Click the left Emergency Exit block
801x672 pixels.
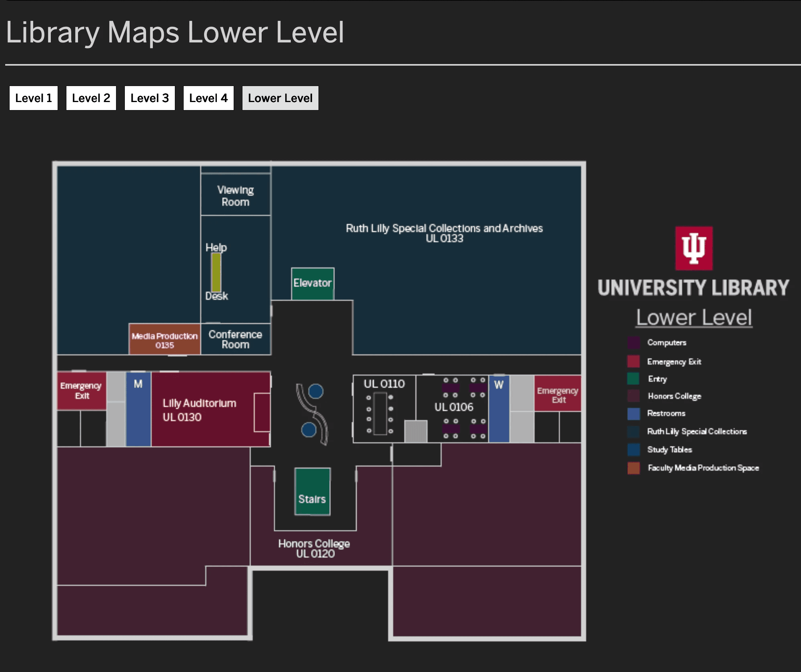[82, 391]
